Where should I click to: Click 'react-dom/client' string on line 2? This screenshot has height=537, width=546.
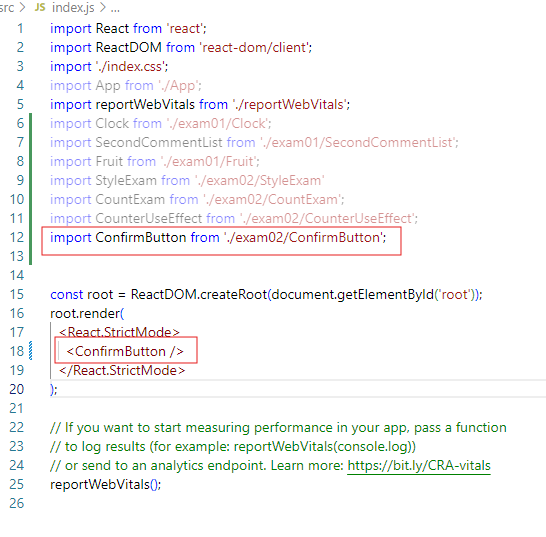(255, 48)
